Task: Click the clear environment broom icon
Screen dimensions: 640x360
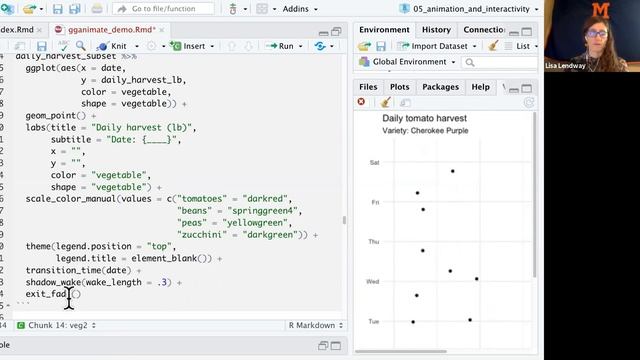Action: pyautogui.click(x=493, y=46)
